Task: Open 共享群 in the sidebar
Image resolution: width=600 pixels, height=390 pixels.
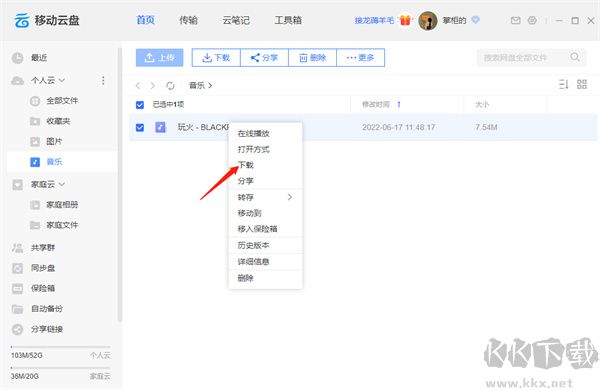Action: (x=43, y=248)
